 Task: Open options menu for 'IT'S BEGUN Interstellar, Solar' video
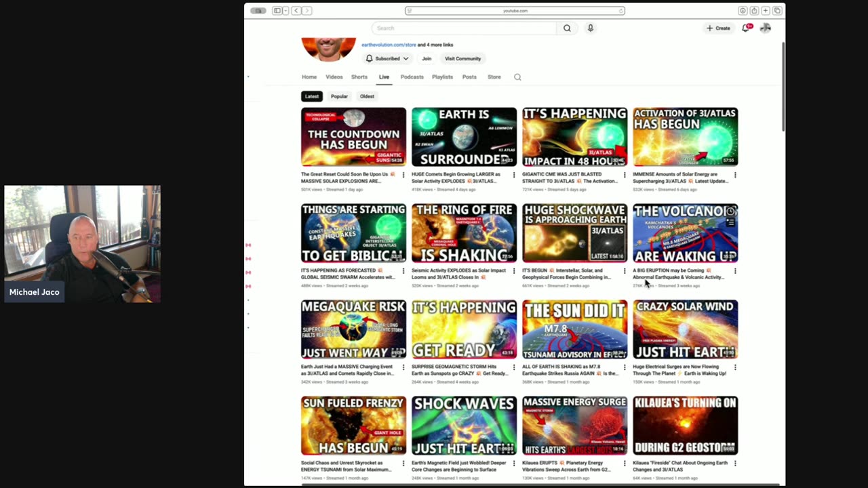click(625, 271)
